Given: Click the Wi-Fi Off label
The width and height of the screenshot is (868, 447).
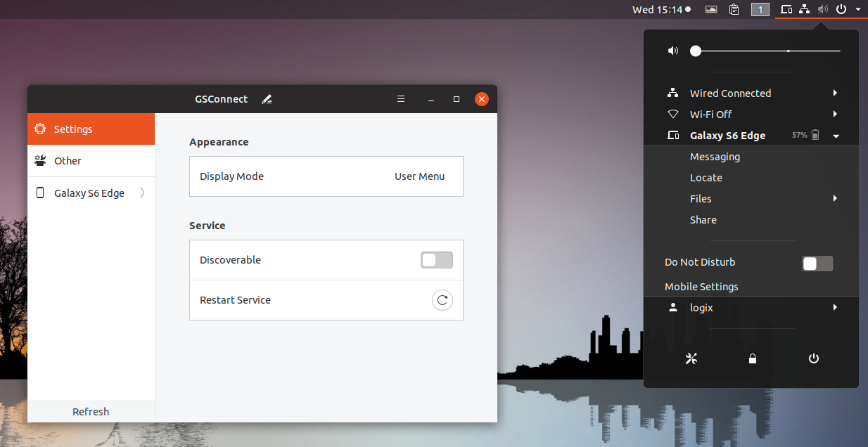Looking at the screenshot, I should tap(710, 115).
